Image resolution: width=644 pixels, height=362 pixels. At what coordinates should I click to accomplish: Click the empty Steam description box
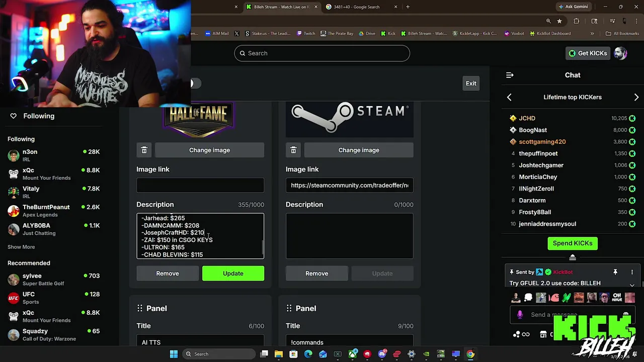pos(350,236)
